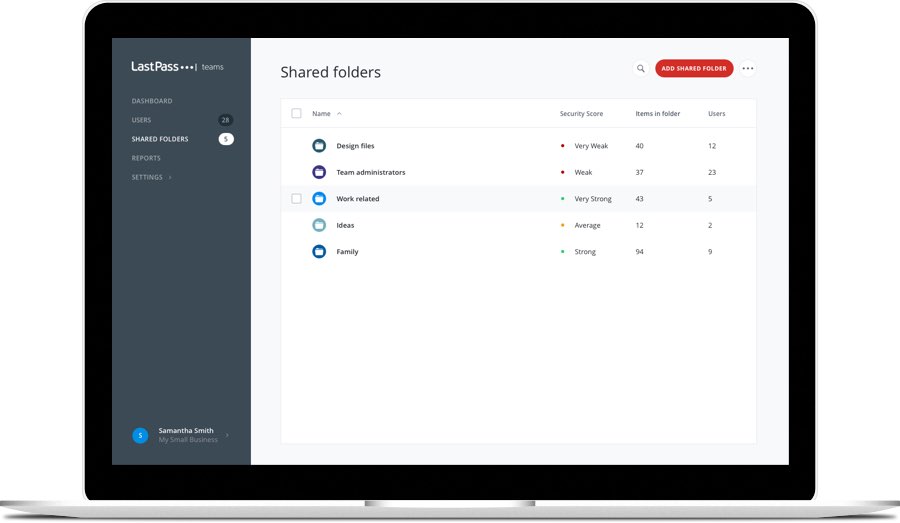Click the Design files folder icon

(319, 146)
